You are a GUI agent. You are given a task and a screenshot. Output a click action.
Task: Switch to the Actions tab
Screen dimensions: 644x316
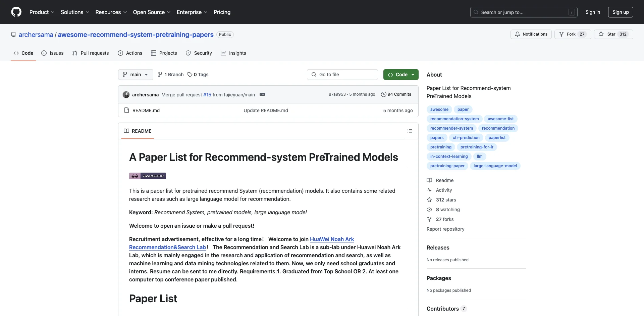(130, 53)
